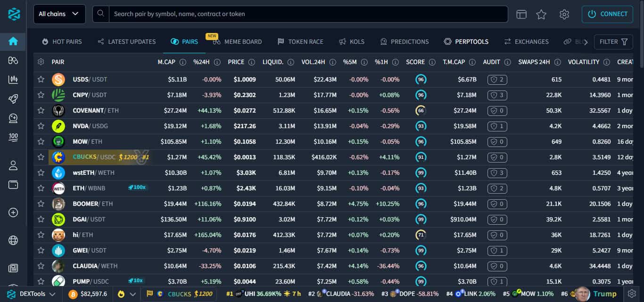The image size is (644, 302).
Task: Show info for the SCORE column
Action: [431, 62]
